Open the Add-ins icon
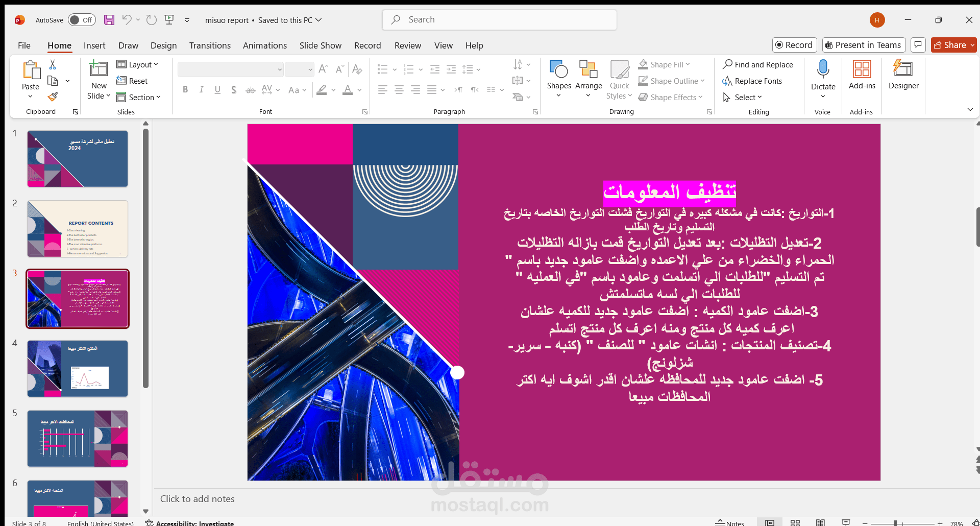The width and height of the screenshot is (980, 526). click(x=862, y=69)
